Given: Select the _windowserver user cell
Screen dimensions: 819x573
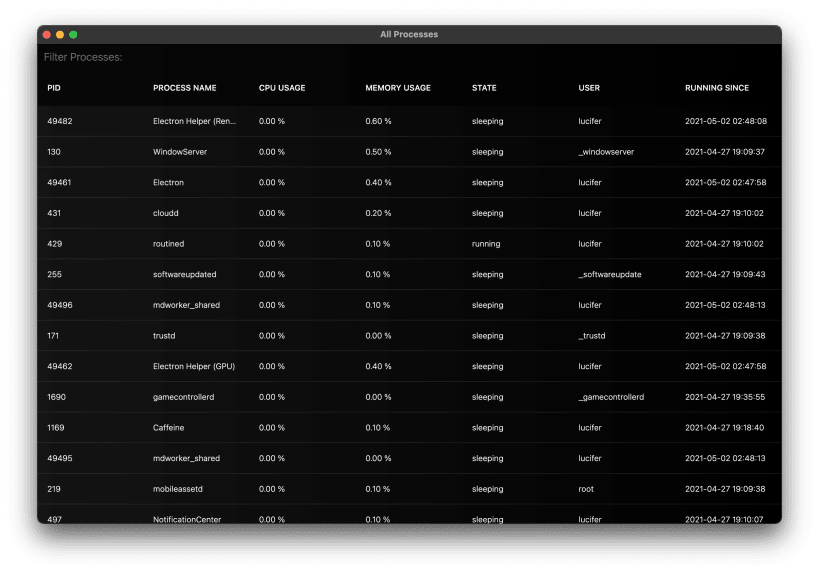Looking at the screenshot, I should pyautogui.click(x=606, y=152).
